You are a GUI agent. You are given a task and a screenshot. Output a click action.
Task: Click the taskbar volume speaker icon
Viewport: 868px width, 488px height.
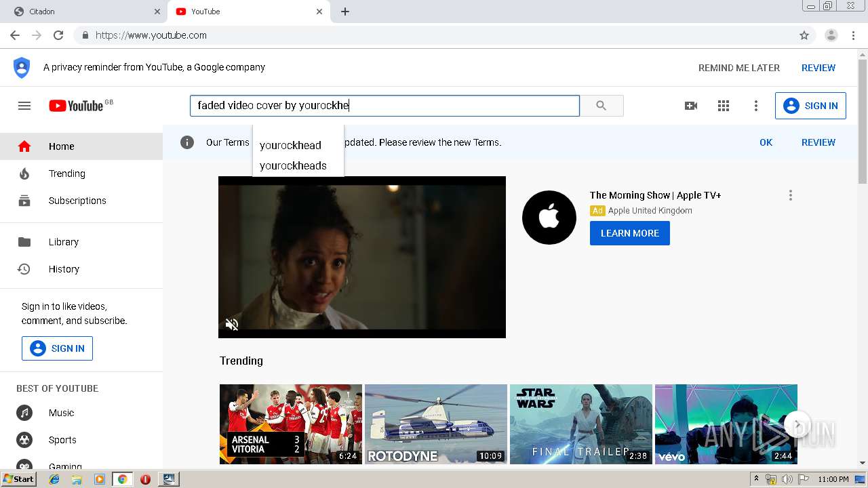pyautogui.click(x=787, y=479)
